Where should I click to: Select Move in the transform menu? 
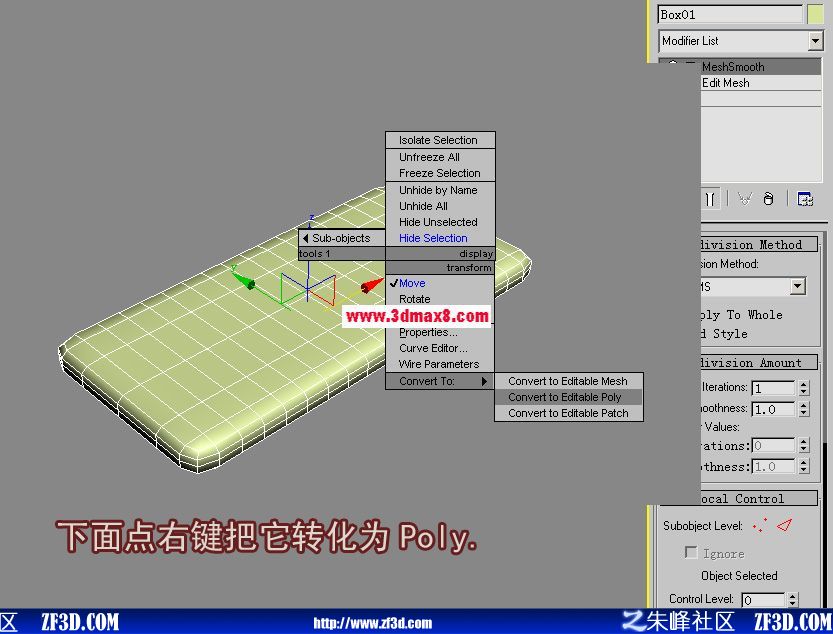coord(440,283)
